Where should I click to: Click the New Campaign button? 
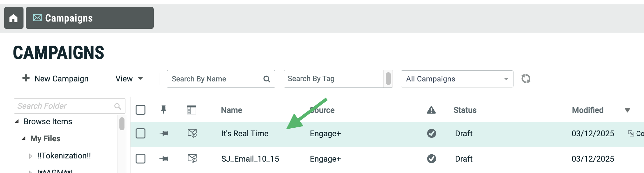(x=56, y=79)
